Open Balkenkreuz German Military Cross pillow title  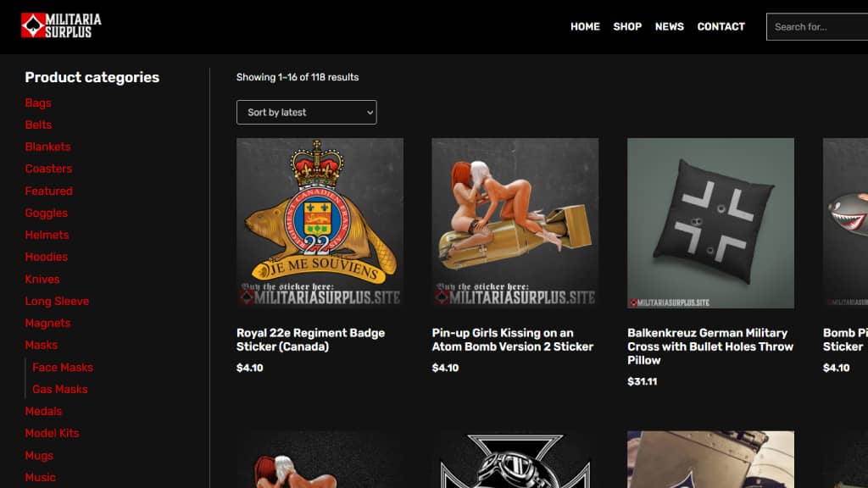pyautogui.click(x=710, y=347)
